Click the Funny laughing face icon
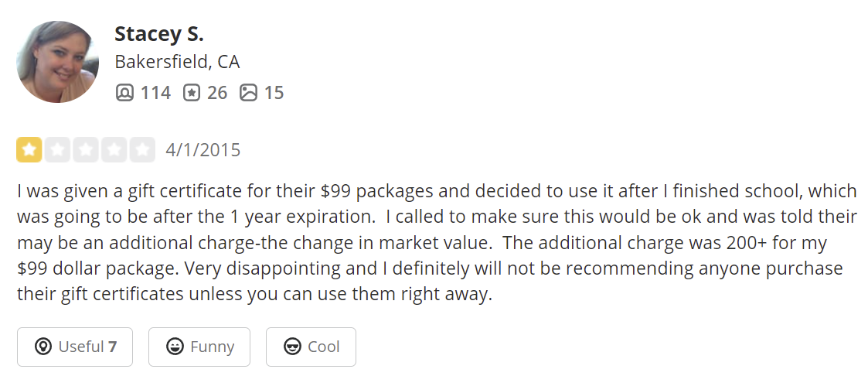 (175, 347)
